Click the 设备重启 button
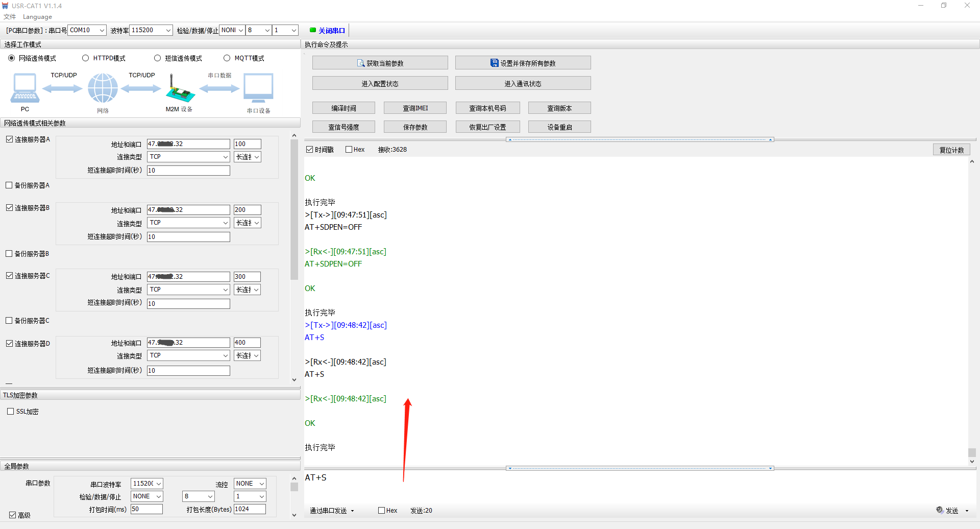The height and width of the screenshot is (529, 980). click(x=559, y=127)
